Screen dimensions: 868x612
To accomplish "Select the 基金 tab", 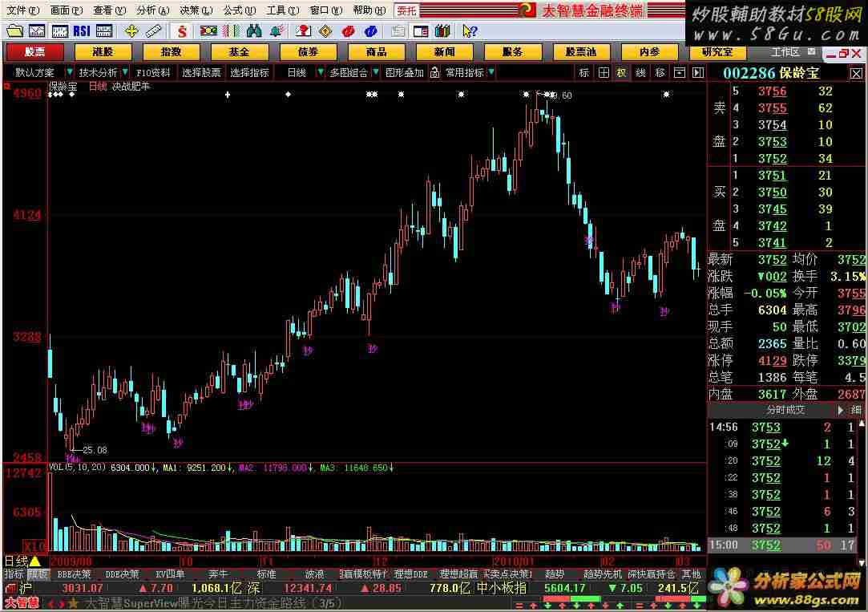I will click(239, 52).
